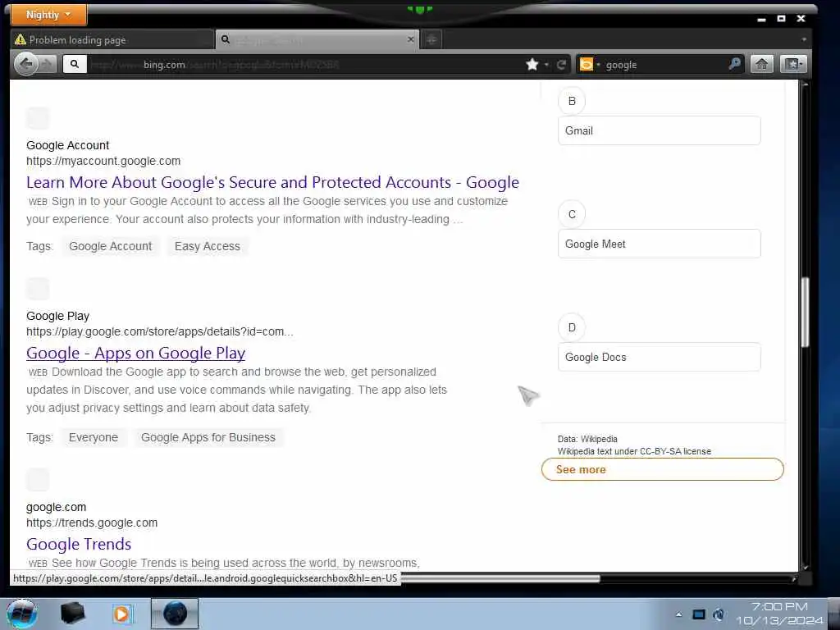
Task: Open the black folder icon on the taskbar
Action: pyautogui.click(x=72, y=614)
